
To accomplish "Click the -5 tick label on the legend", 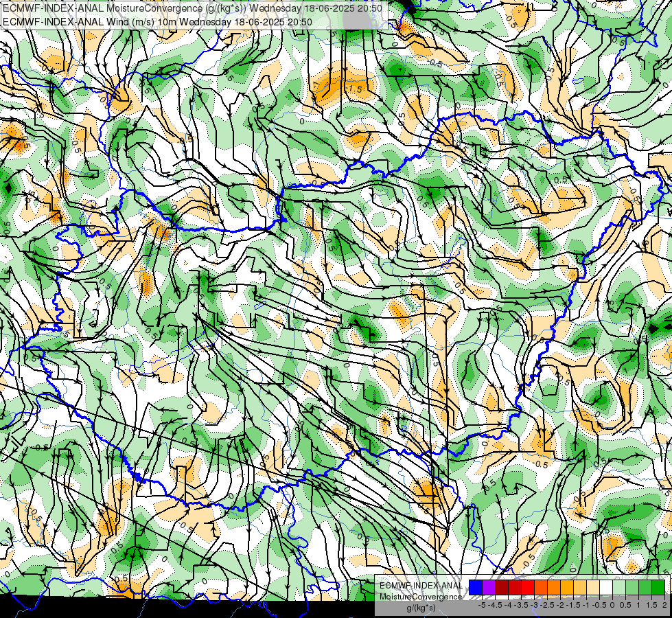I will pos(482,605).
